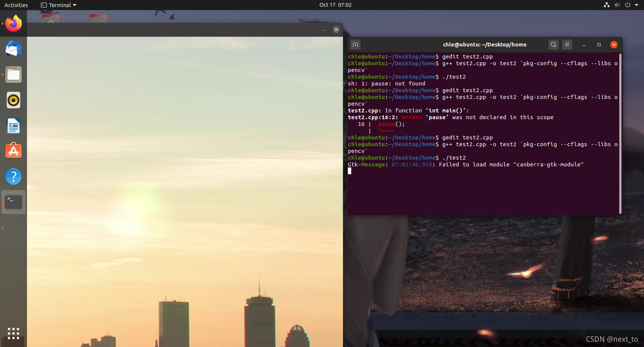Open the terminal hamburger menu

point(567,45)
